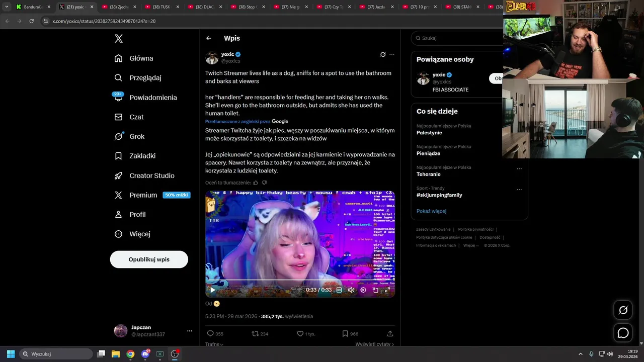Viewport: 644px width, 362px height.
Task: Open more options for #skijumpingfamily trend
Action: [519, 190]
